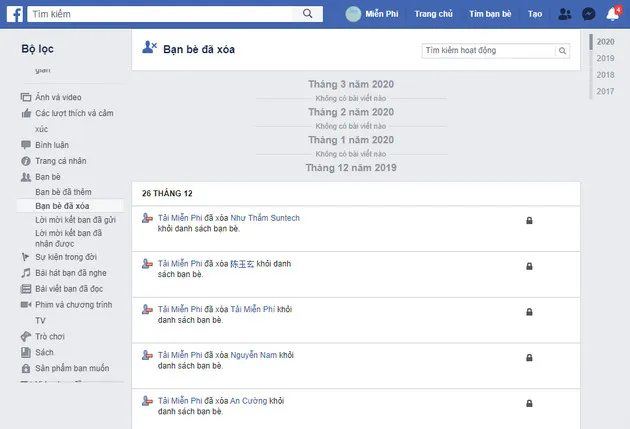Open Như Thắm Suntech profile link
630x429 pixels.
pyautogui.click(x=265, y=218)
